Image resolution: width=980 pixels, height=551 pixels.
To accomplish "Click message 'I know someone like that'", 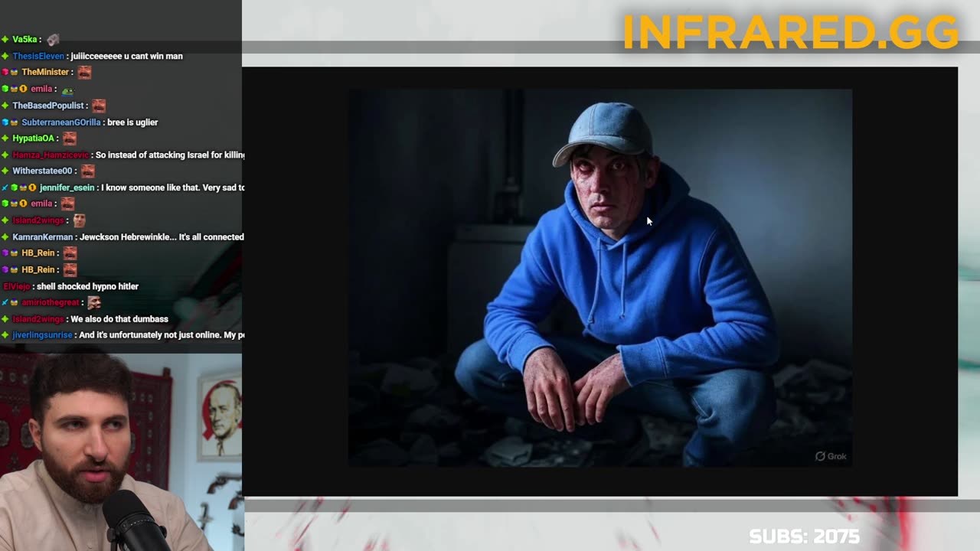I will (173, 187).
